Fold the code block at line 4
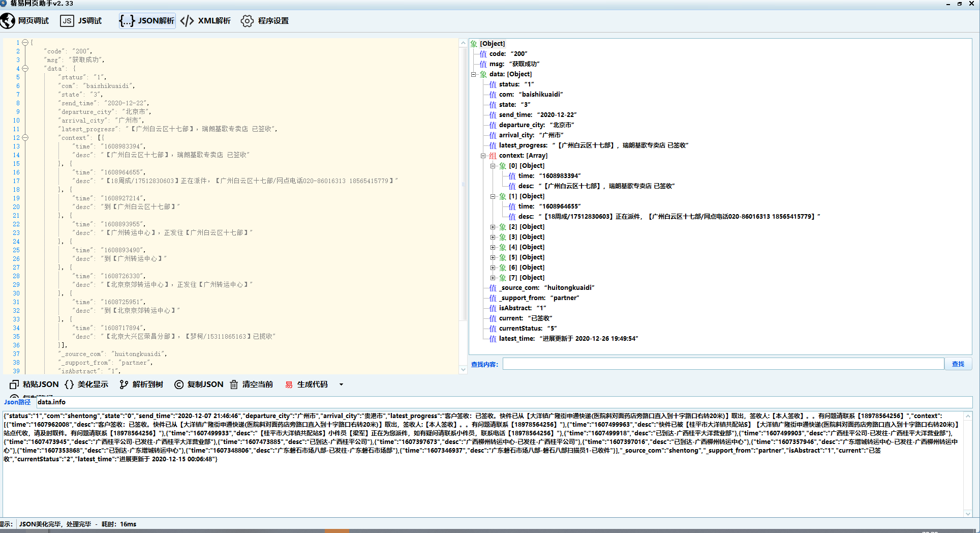This screenshot has width=980, height=533. [25, 68]
